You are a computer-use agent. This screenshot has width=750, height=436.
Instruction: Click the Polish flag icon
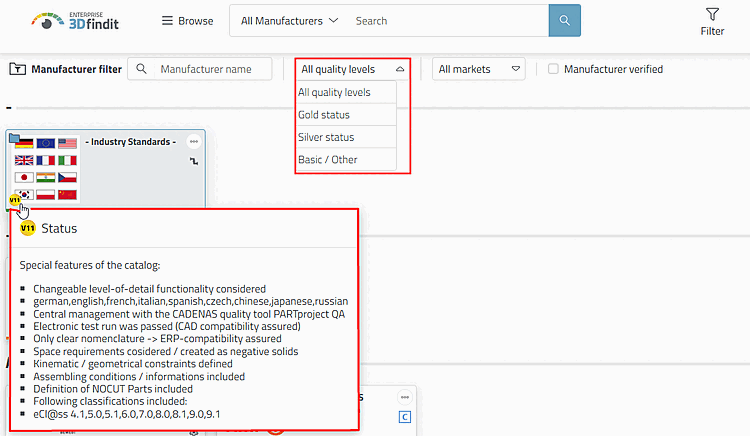point(45,195)
